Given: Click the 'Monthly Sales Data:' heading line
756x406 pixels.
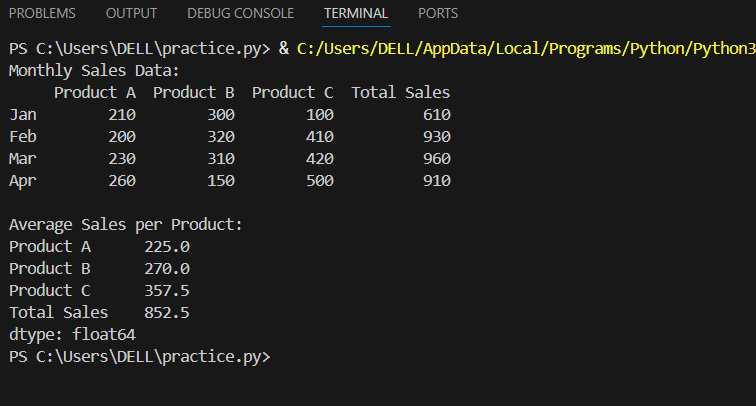Looking at the screenshot, I should pyautogui.click(x=94, y=71).
